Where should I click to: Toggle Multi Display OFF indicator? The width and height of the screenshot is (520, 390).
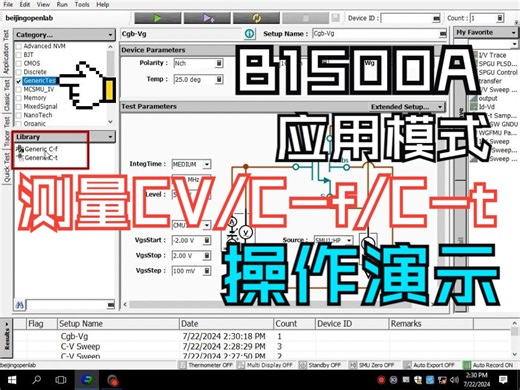(265, 365)
